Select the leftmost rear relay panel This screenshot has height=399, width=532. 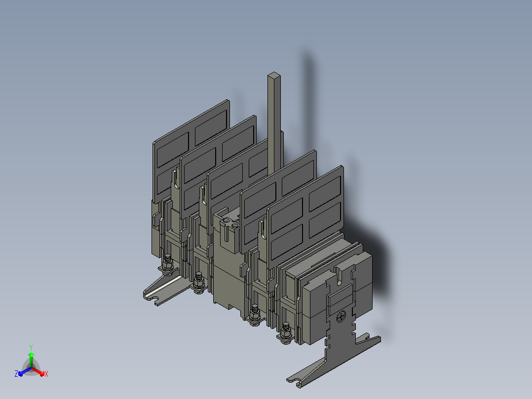click(191, 151)
